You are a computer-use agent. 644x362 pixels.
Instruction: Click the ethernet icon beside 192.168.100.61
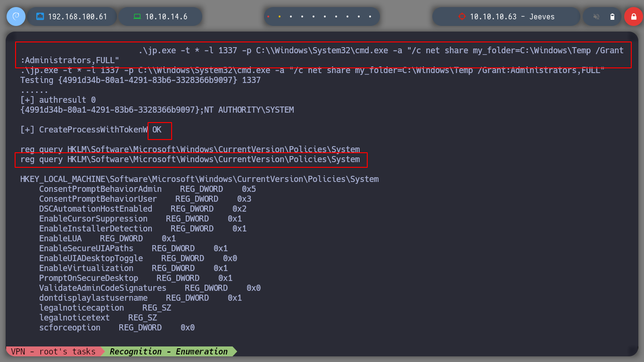(40, 16)
